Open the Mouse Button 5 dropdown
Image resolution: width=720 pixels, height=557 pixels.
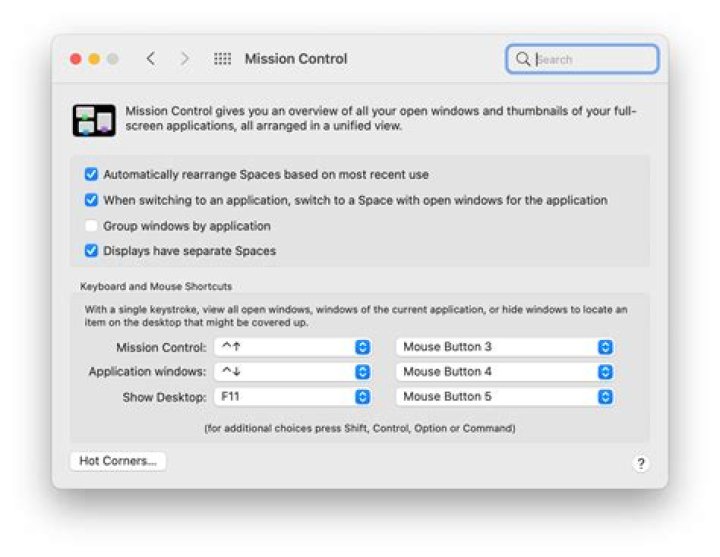pyautogui.click(x=505, y=397)
